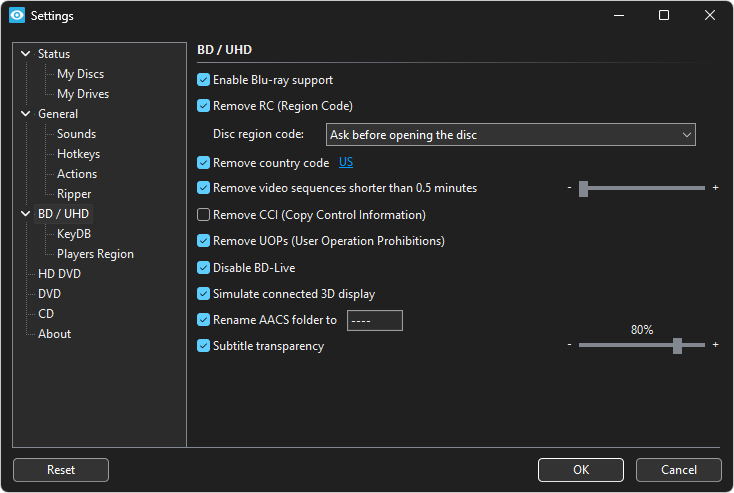Click the US country code link
Screen dimensions: 734x493
pyautogui.click(x=346, y=163)
